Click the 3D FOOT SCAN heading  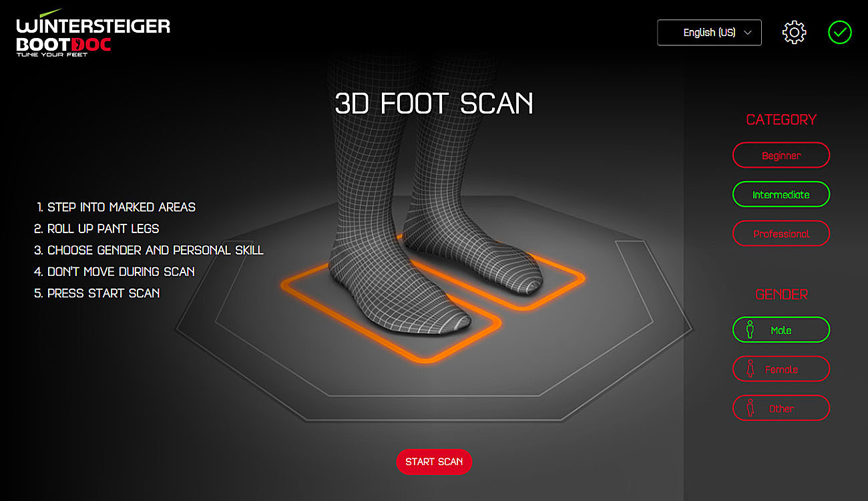point(434,104)
